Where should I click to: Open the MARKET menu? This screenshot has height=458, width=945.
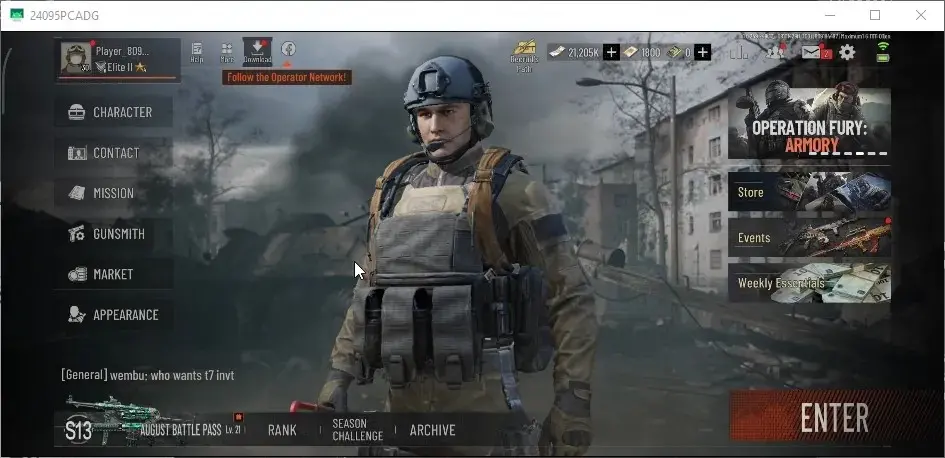coord(113,274)
